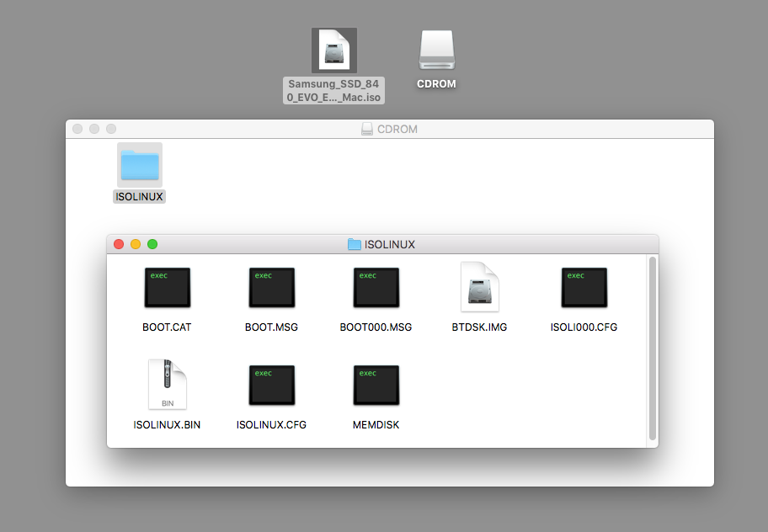The height and width of the screenshot is (532, 768).
Task: Click the ISOLINUX.BIN filename text
Action: pos(167,425)
